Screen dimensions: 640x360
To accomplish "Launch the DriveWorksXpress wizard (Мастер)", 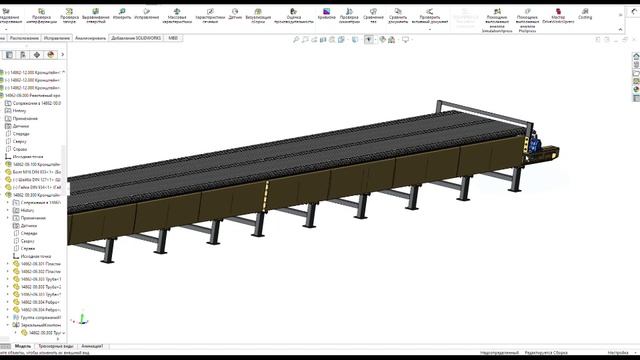I will pos(558,16).
